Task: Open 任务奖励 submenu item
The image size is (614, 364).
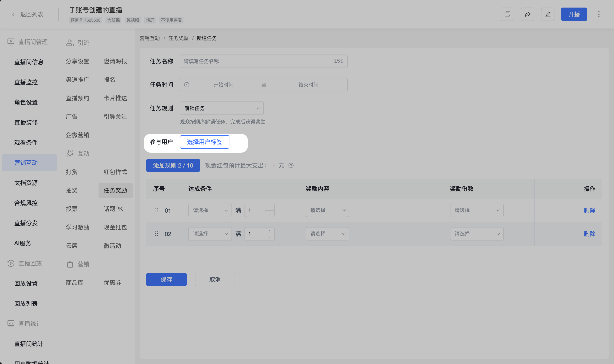Action: pos(116,190)
